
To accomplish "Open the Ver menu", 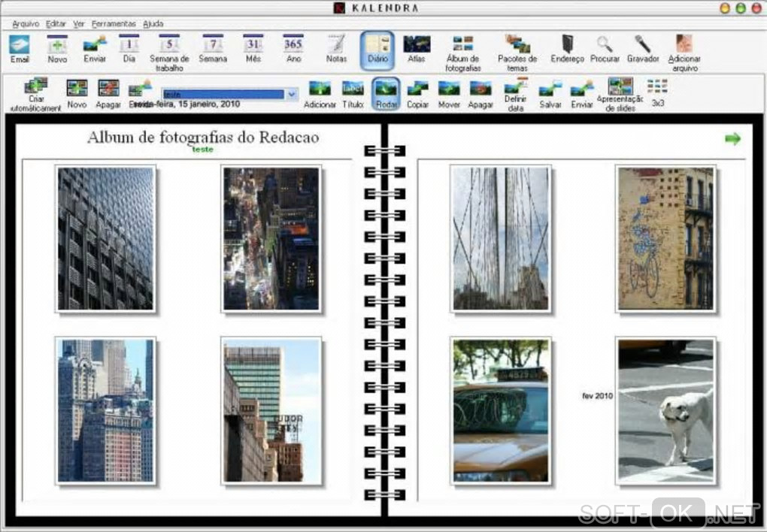I will (x=79, y=23).
